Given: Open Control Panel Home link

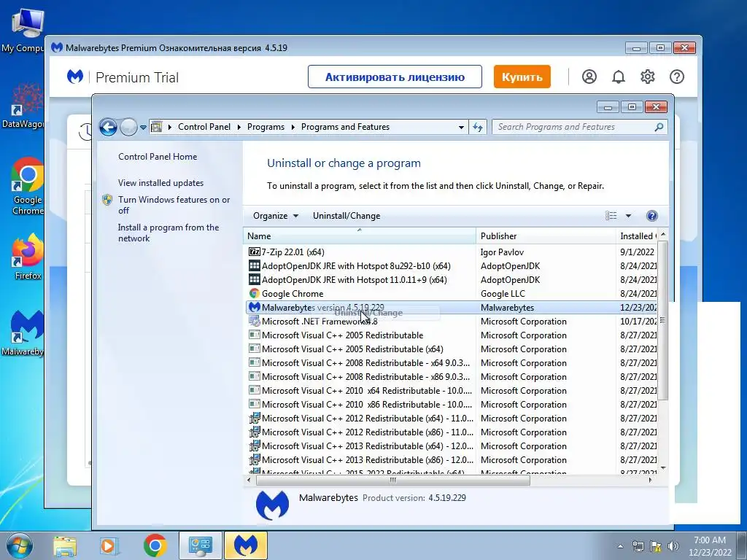Looking at the screenshot, I should tap(158, 157).
